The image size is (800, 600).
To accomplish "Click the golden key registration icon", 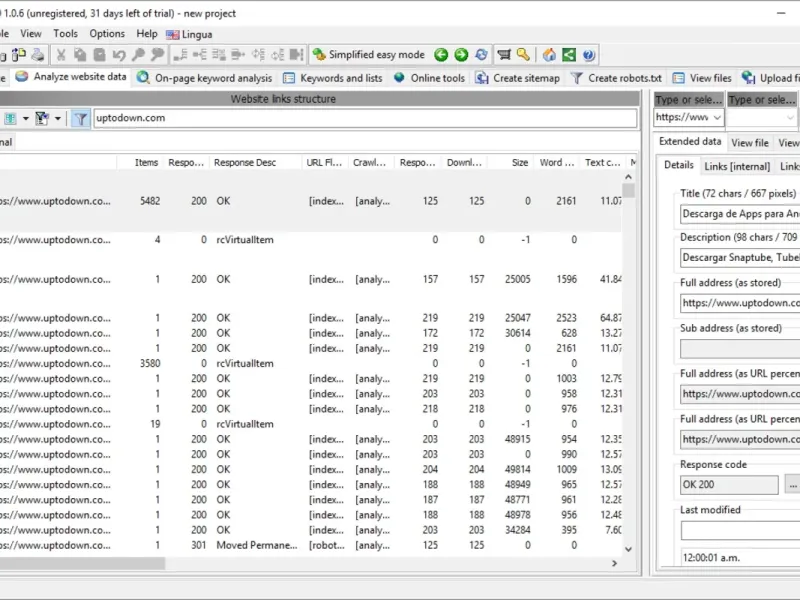I will (x=523, y=55).
